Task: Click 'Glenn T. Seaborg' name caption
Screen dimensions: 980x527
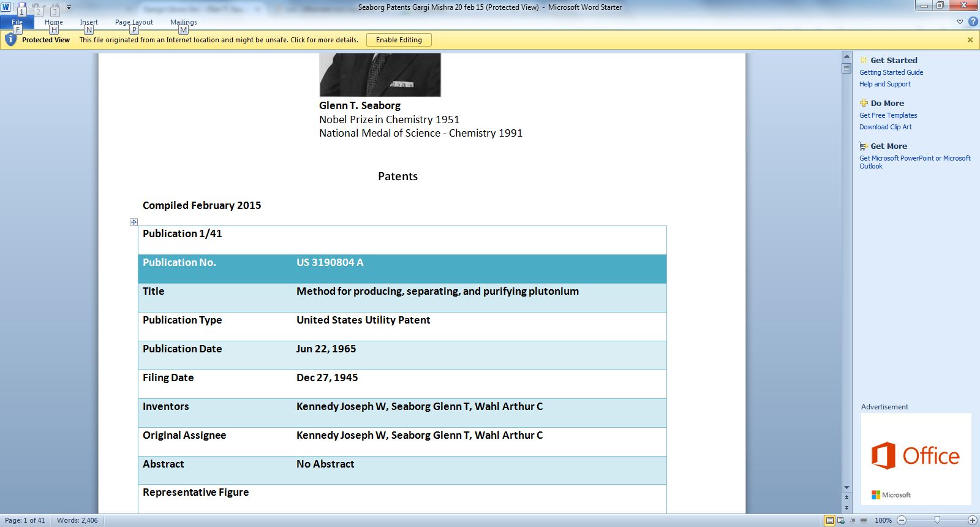Action: click(x=360, y=105)
